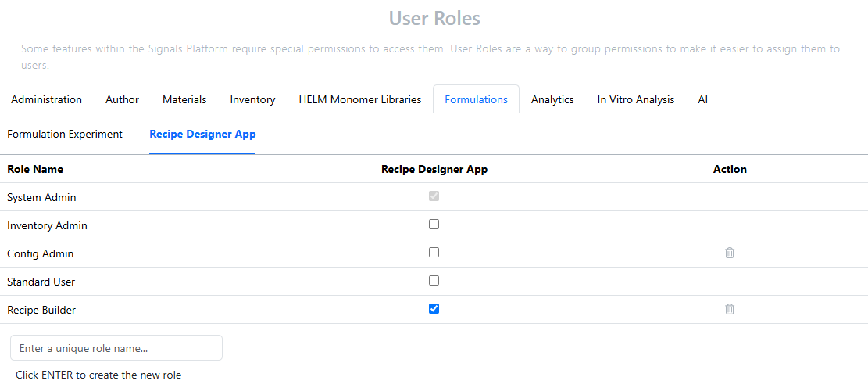The width and height of the screenshot is (868, 388).
Task: Tick the Config Admin Recipe Designer checkbox
Action: tap(434, 252)
